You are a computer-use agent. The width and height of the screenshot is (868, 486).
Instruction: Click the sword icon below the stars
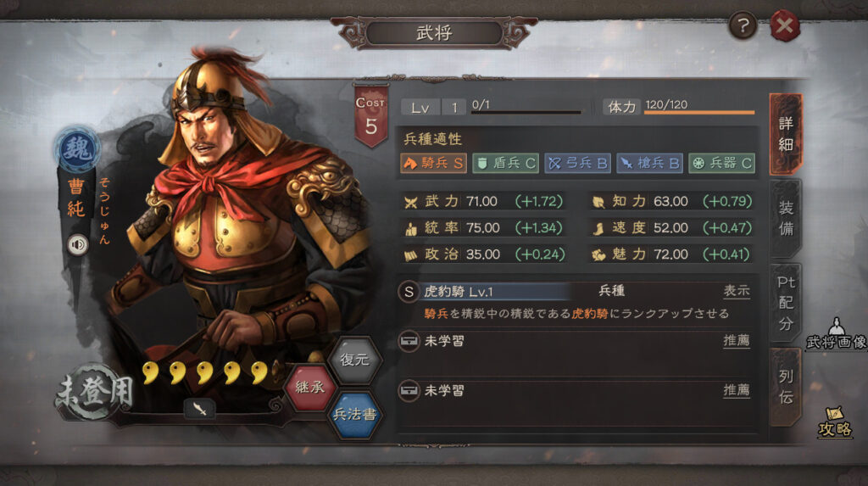pos(199,410)
